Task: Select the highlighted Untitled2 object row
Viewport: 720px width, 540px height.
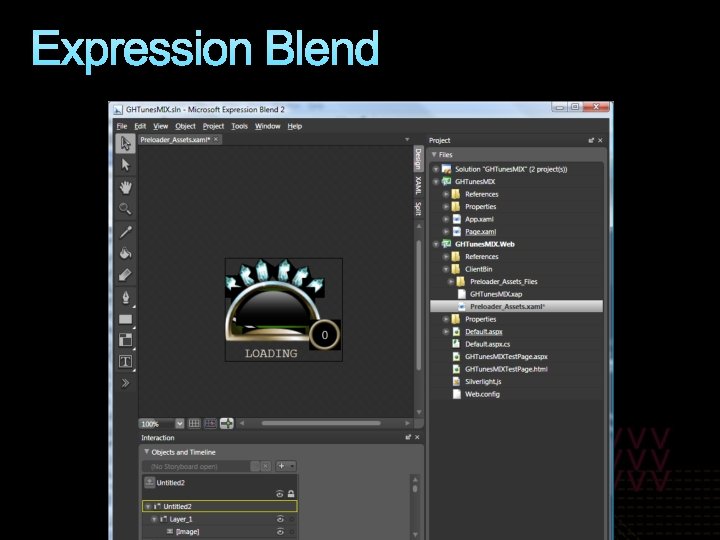Action: pos(220,506)
